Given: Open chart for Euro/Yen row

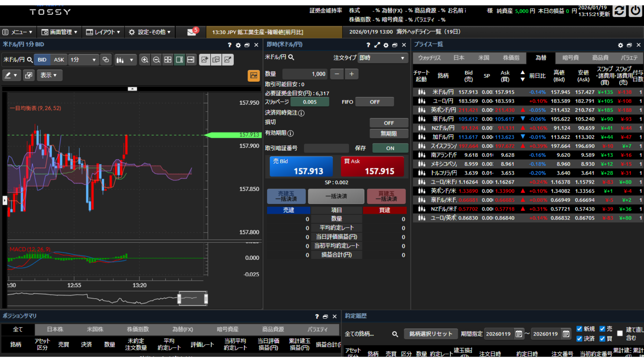Looking at the screenshot, I should [421, 101].
